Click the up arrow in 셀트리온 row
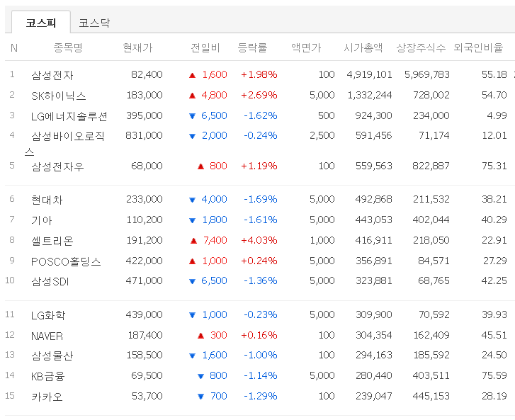The image size is (515, 420). point(194,241)
